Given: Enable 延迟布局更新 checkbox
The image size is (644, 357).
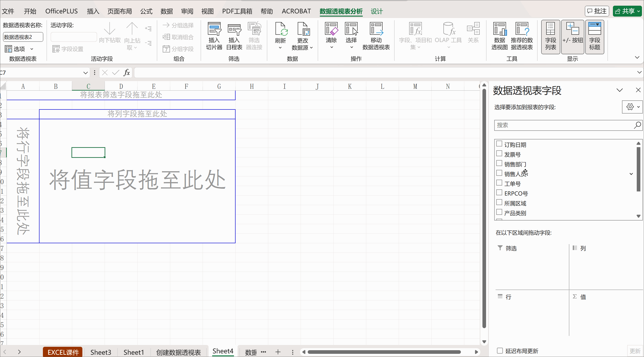Looking at the screenshot, I should pos(500,350).
